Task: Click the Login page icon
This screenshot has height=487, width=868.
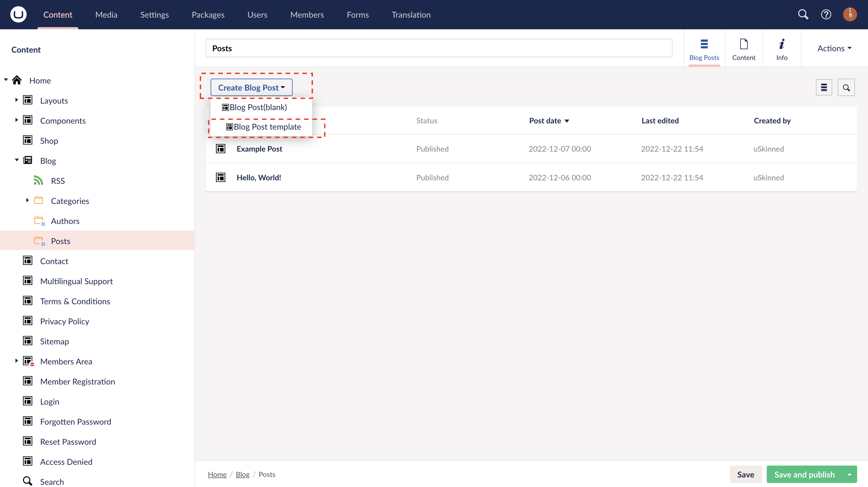Action: tap(28, 401)
